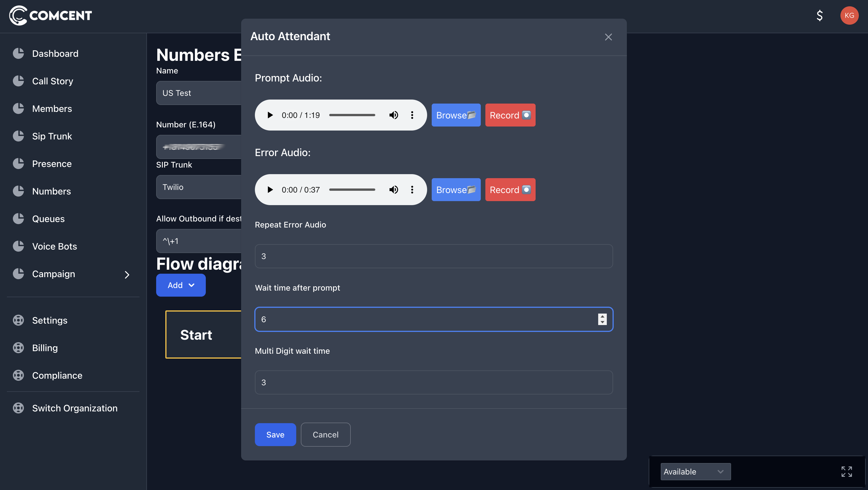Play the Prompt Audio clip
The height and width of the screenshot is (490, 868).
(270, 115)
